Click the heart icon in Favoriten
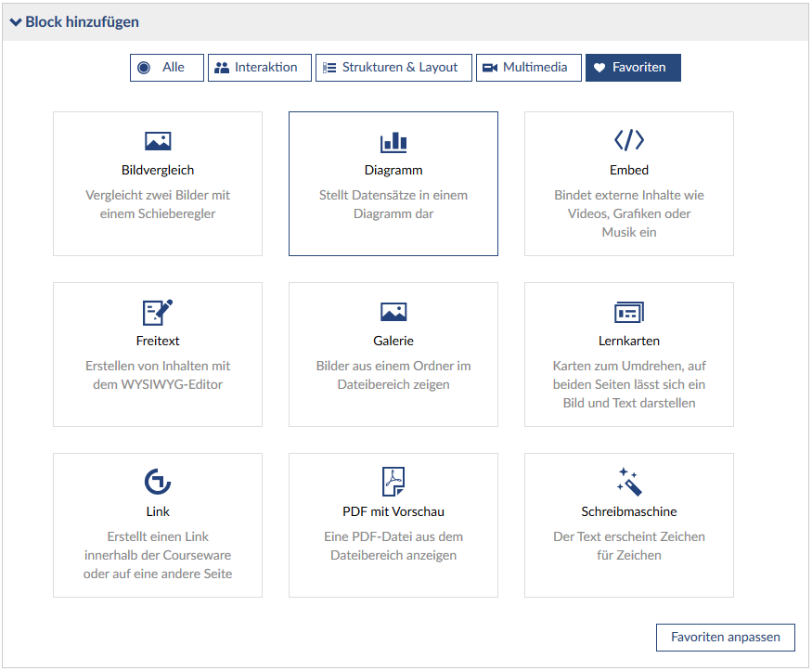Image resolution: width=812 pixels, height=671 pixels. pos(599,68)
